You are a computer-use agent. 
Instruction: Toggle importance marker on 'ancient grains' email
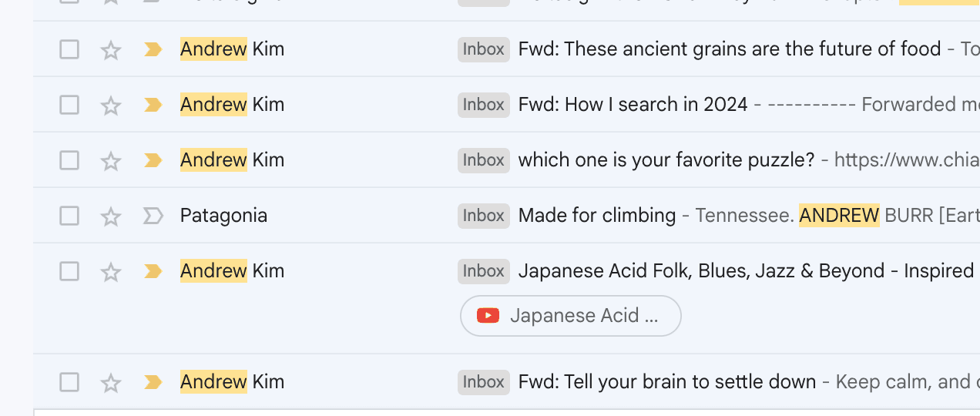153,49
